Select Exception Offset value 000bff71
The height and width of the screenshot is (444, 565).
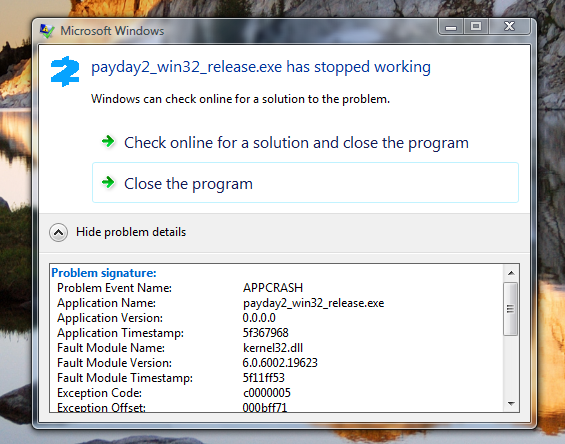[264, 407]
